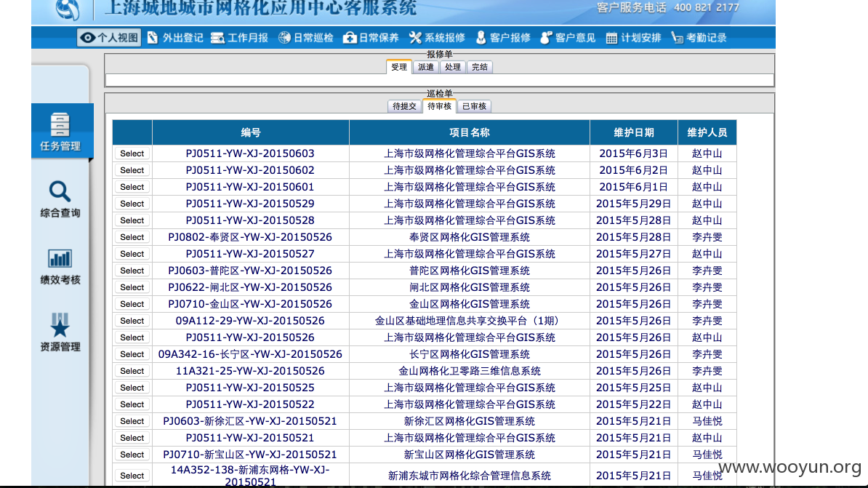Click date cell 2015年5月29日

click(634, 204)
